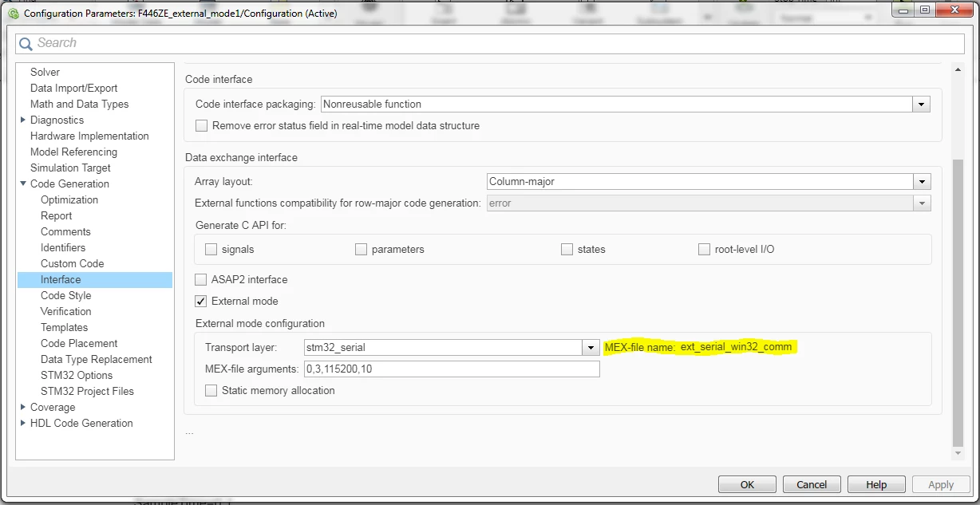
Task: Enable C API for root-level I/O
Action: pos(704,249)
